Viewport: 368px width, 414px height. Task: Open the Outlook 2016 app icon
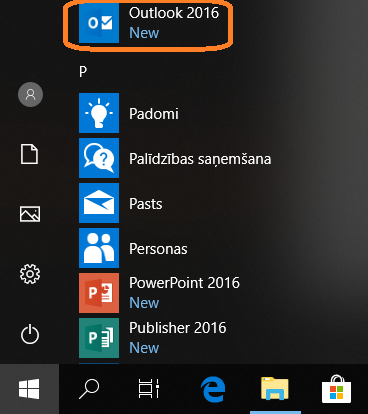pos(99,23)
